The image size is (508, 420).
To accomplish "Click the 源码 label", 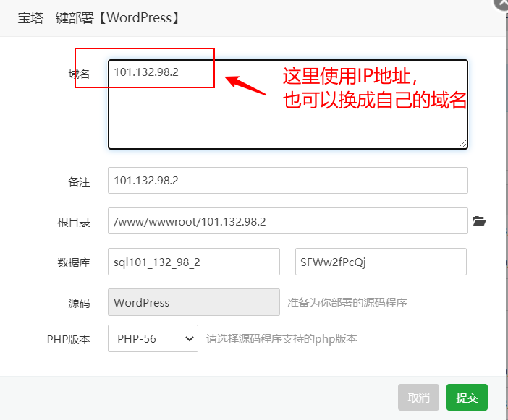I will tap(79, 303).
